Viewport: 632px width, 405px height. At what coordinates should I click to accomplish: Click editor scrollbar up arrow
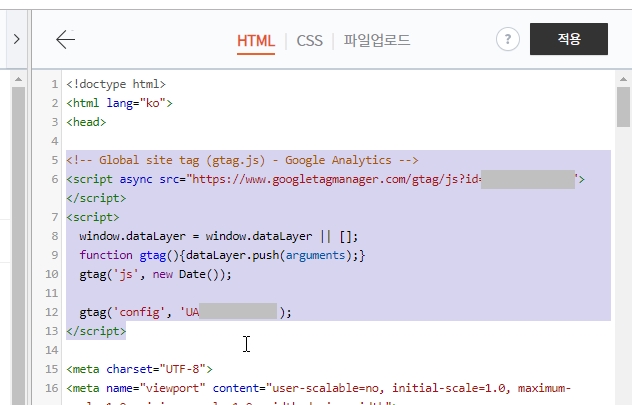tap(623, 79)
